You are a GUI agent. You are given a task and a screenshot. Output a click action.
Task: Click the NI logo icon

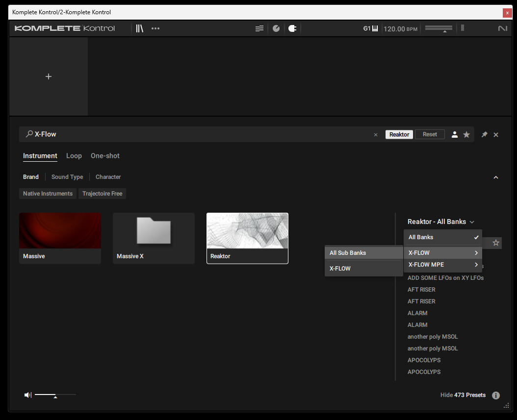tap(502, 28)
